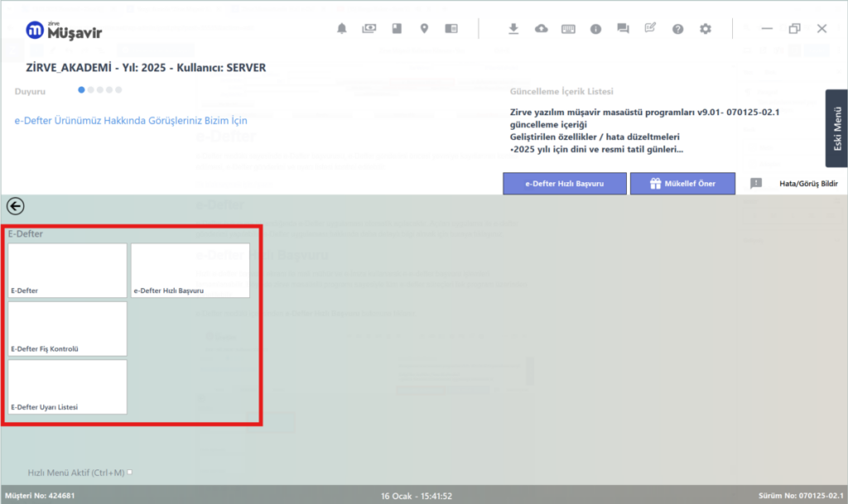This screenshot has height=504, width=848.
Task: Click the banknote money icon in toolbar
Action: click(x=369, y=28)
